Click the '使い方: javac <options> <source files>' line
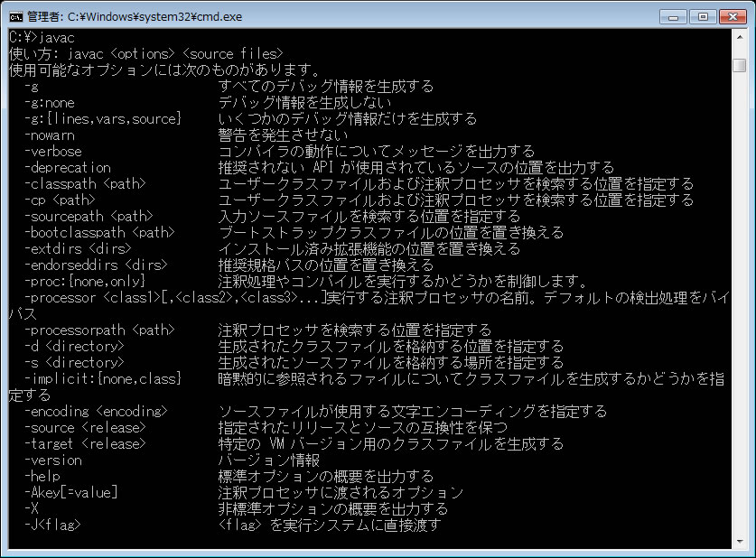Image resolution: width=756 pixels, height=558 pixels. click(146, 53)
